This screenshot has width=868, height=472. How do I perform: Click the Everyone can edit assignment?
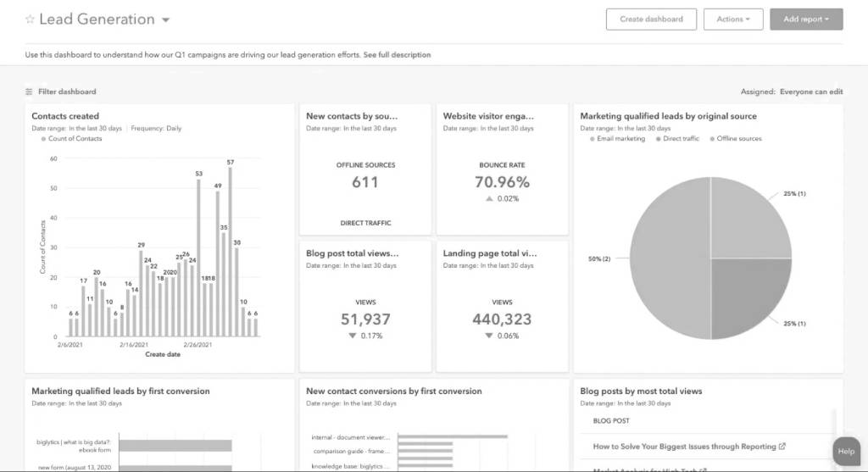tap(811, 92)
